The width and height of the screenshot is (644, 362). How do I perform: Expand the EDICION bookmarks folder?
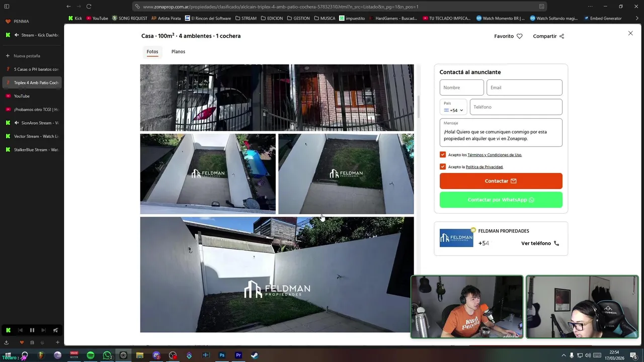click(272, 18)
